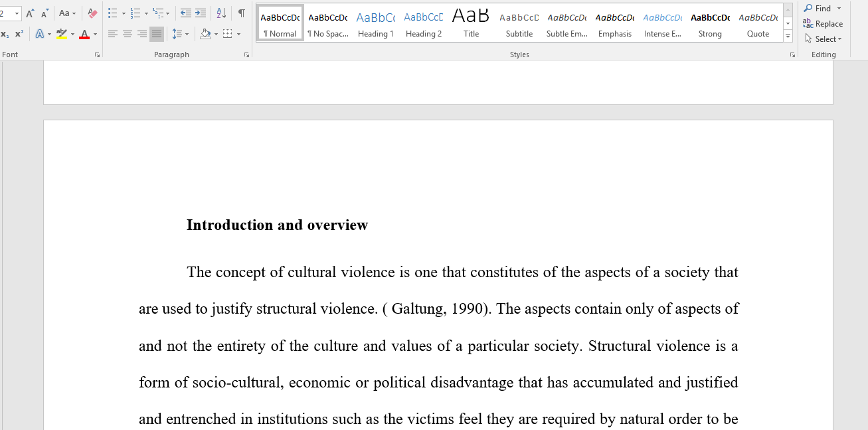Apply the No Spacing style
868x430 pixels.
[x=328, y=23]
